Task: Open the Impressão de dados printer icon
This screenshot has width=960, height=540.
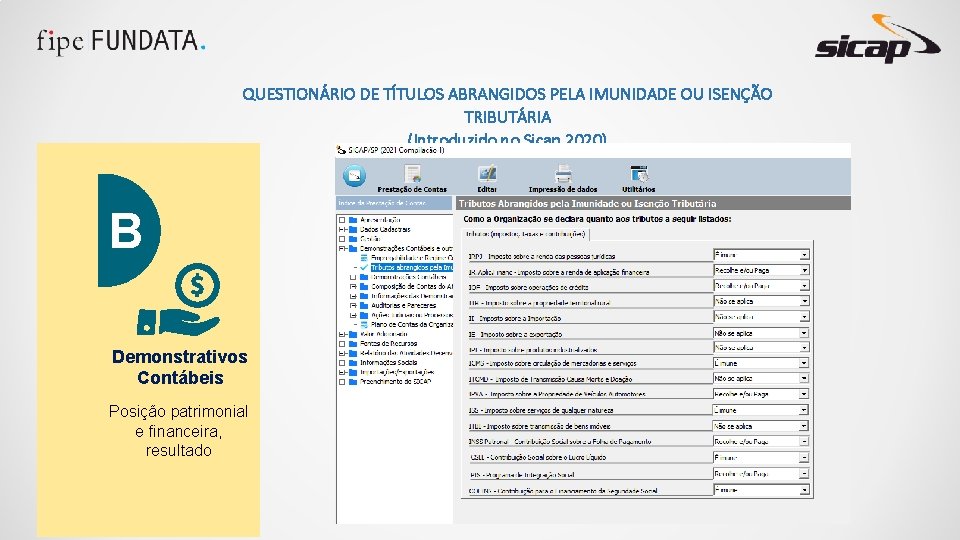Action: point(563,174)
